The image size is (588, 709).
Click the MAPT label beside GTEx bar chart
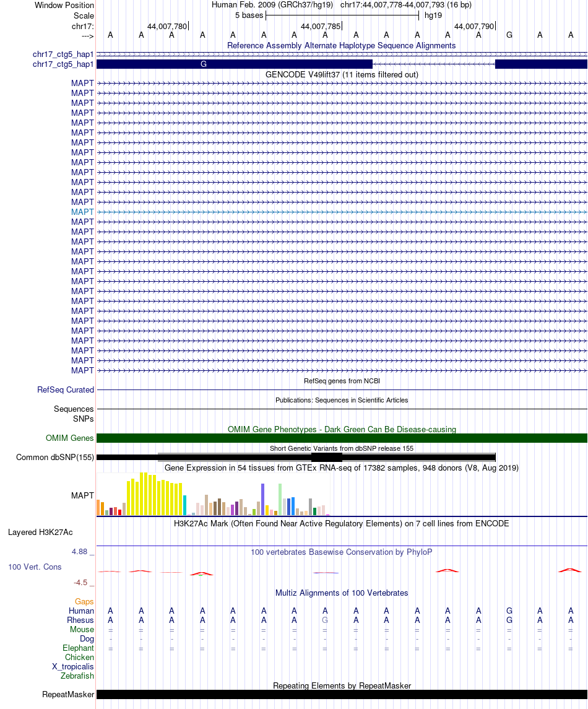[x=82, y=495]
